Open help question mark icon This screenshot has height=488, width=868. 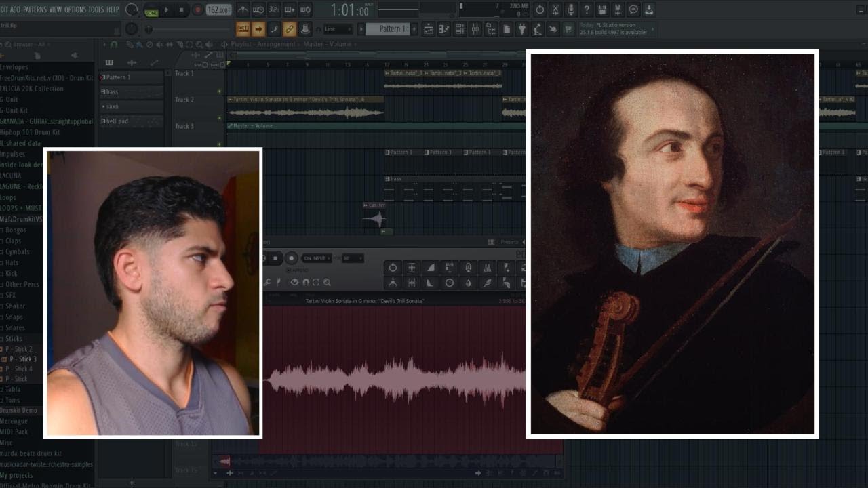[x=587, y=9]
